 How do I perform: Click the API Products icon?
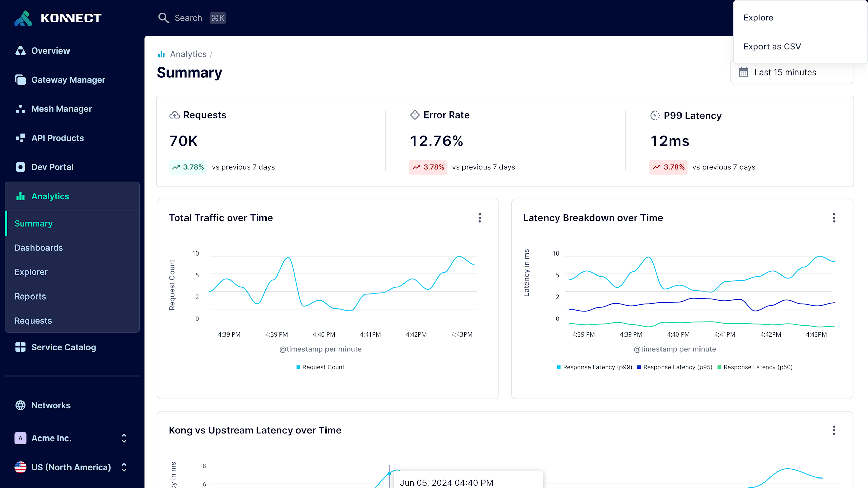coord(20,138)
